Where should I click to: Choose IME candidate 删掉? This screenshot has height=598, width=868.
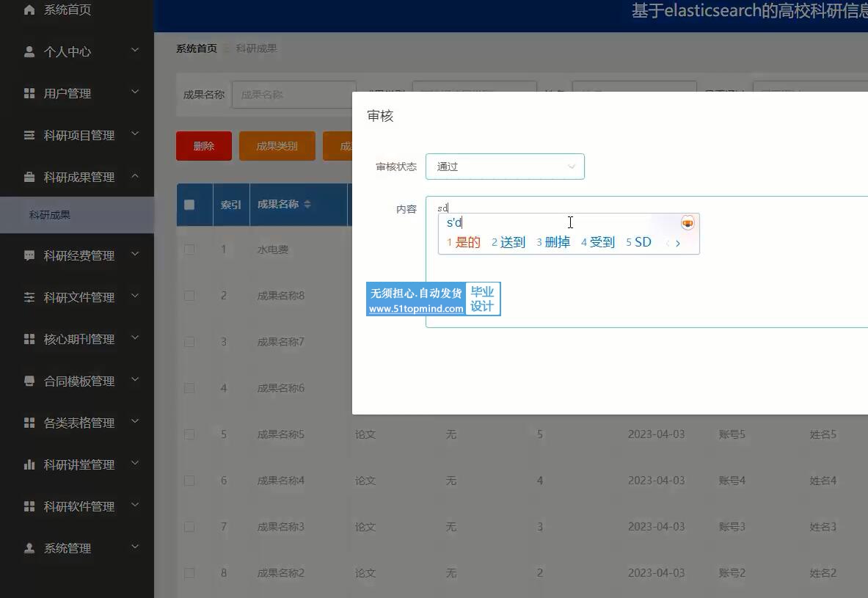[553, 243]
